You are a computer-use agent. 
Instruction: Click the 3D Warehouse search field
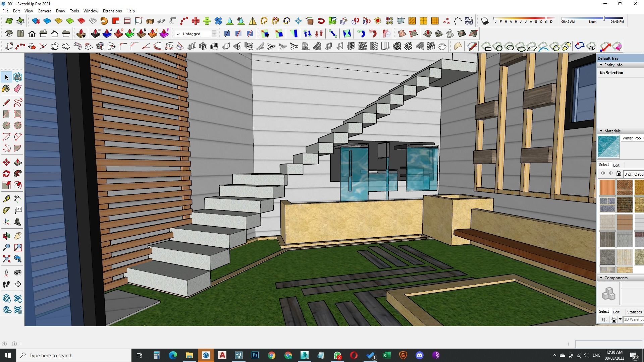(x=633, y=320)
